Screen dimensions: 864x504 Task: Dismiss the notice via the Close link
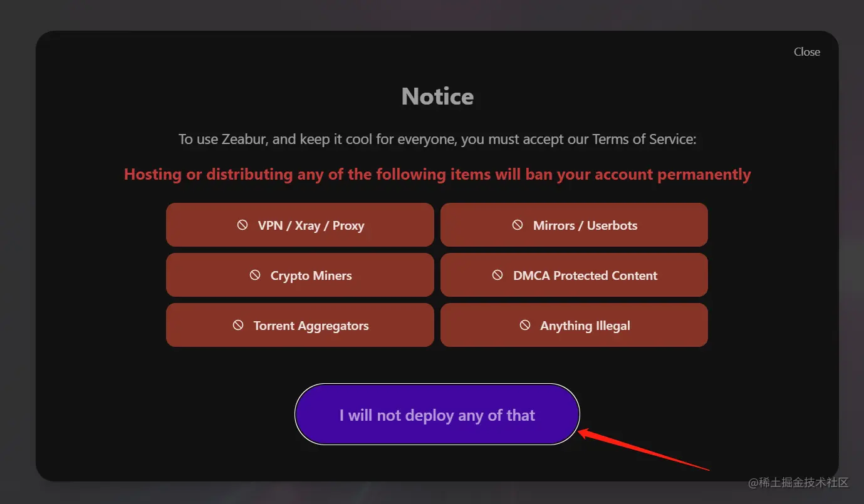coord(806,52)
